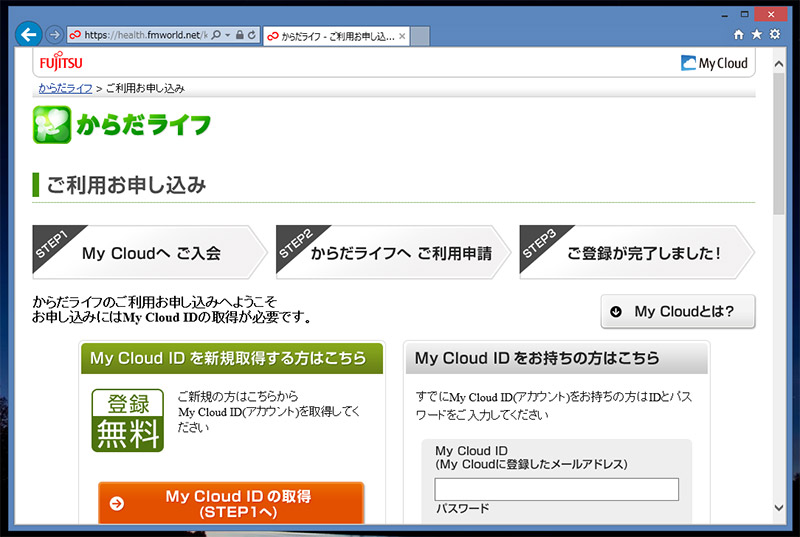Click the browser back arrow button
800x537 pixels.
coord(29,34)
